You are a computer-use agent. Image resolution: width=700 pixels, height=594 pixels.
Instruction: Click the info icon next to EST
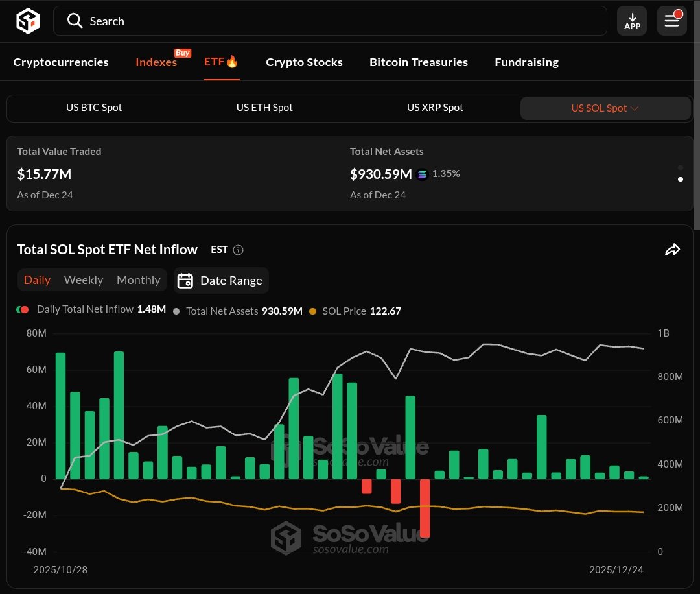pos(239,250)
